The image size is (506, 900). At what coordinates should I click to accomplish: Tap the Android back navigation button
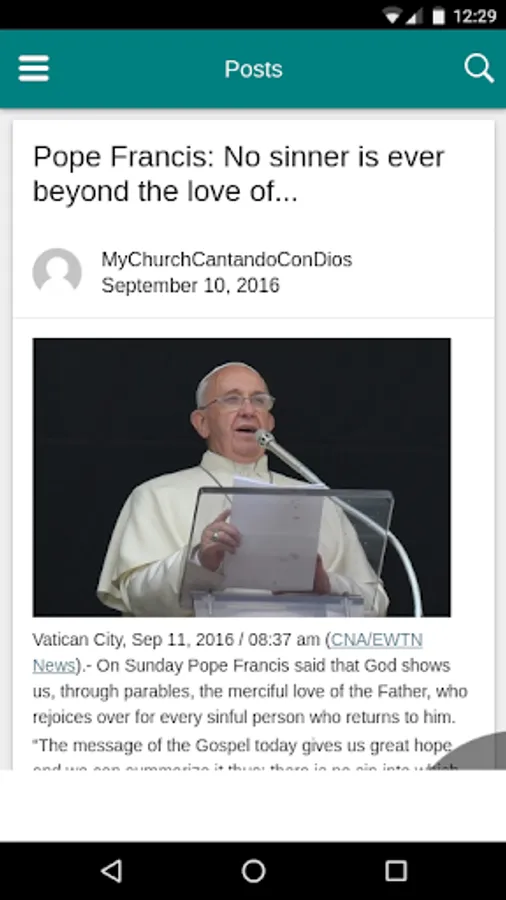111,871
